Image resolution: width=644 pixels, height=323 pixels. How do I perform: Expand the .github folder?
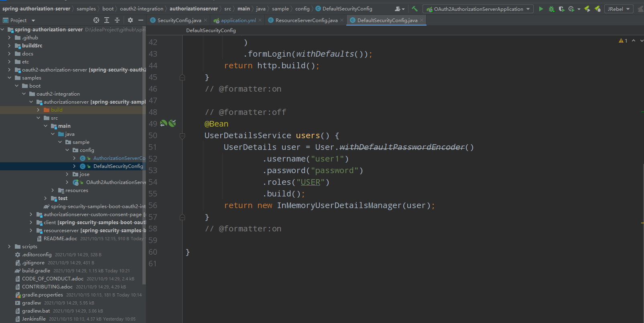coord(9,38)
